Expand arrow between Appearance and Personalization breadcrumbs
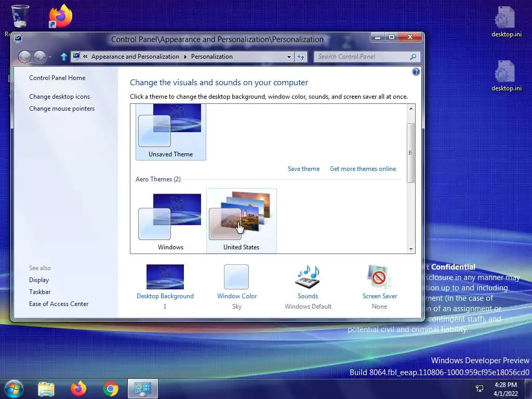Image resolution: width=532 pixels, height=399 pixels. 185,57
